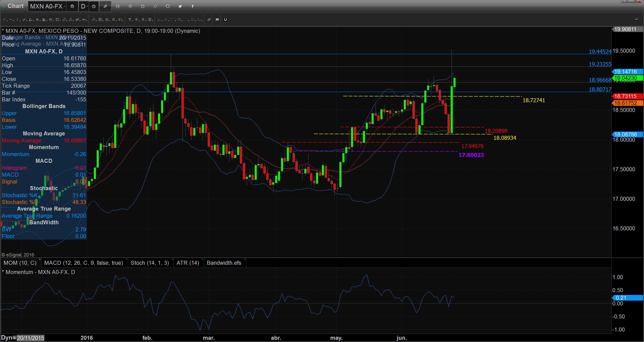Select the eraser tool
The width and height of the screenshot is (644, 342).
click(x=209, y=20)
